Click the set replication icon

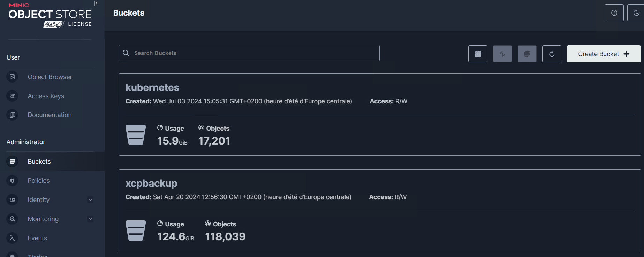coord(502,54)
